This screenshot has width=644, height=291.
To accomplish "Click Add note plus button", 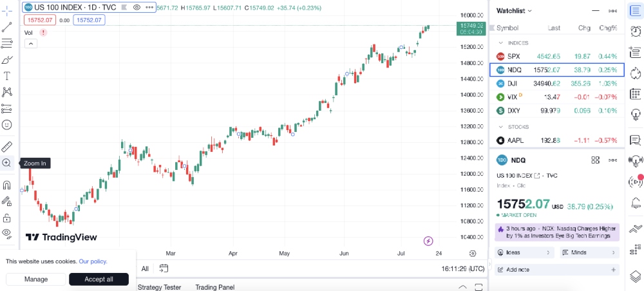I will [x=613, y=270].
